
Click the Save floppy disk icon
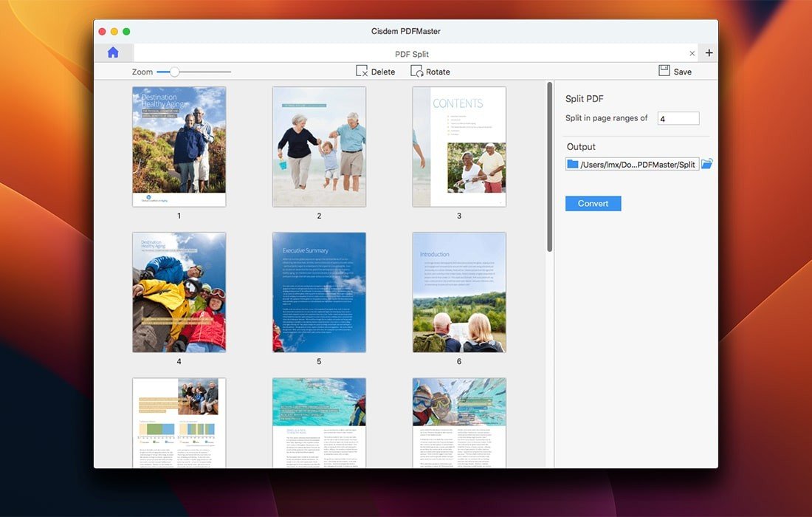coord(664,71)
